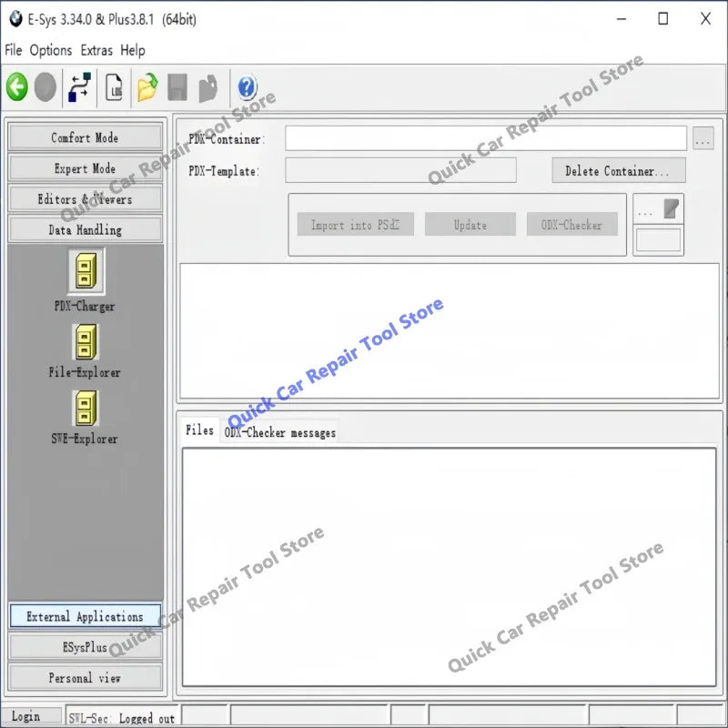Click the ODX-Checker button
Screen dimensions: 728x728
click(571, 225)
